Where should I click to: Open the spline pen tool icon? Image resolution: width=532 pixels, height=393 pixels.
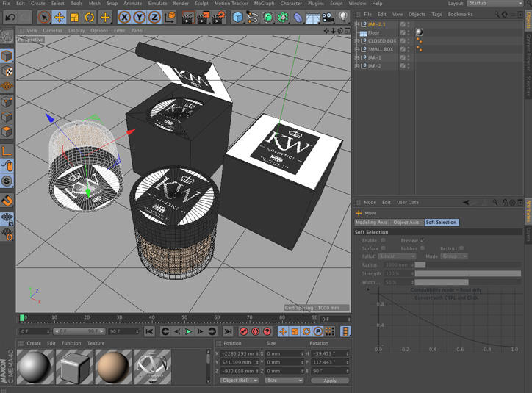click(253, 17)
